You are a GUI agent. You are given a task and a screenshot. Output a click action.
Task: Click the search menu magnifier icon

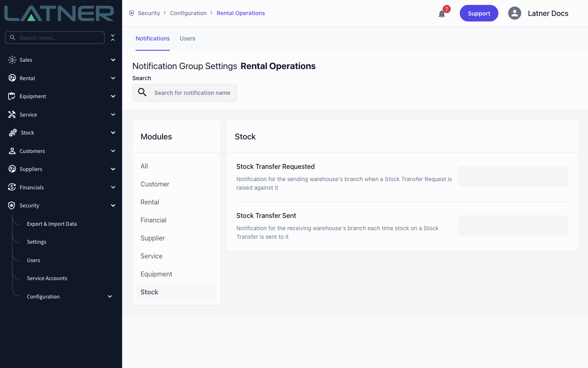coord(13,38)
